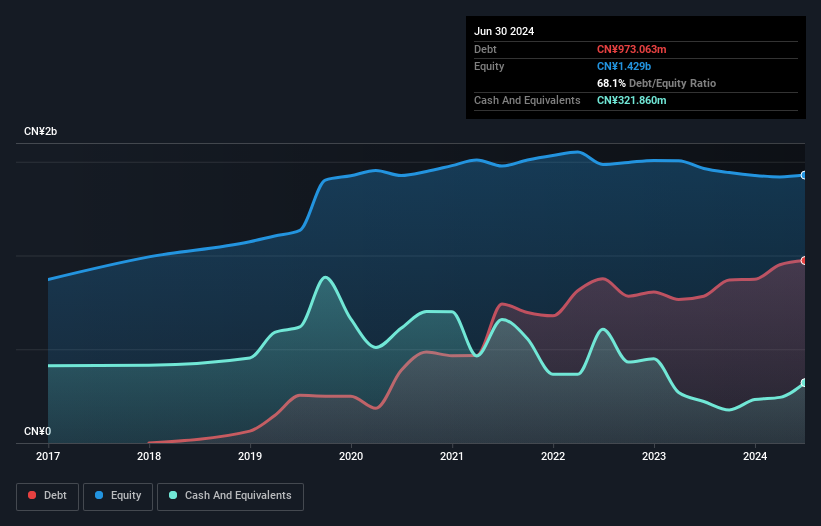Image resolution: width=821 pixels, height=526 pixels.
Task: Click the 2021 x-axis label
Action: click(452, 456)
